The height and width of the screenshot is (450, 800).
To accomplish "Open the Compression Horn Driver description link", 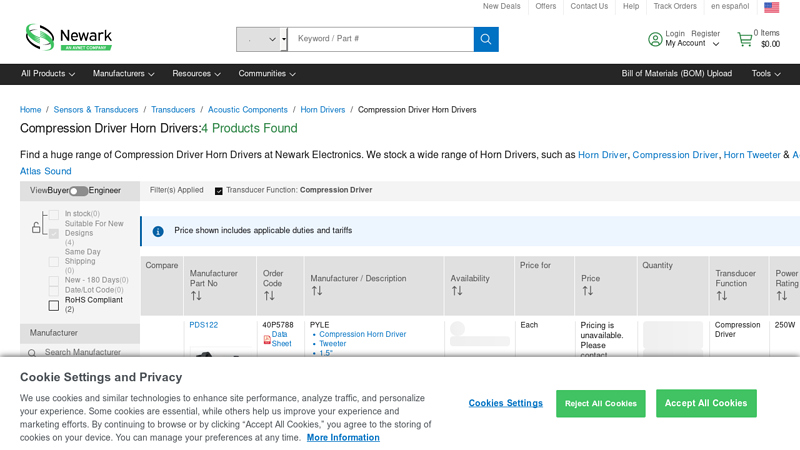I will pyautogui.click(x=363, y=334).
